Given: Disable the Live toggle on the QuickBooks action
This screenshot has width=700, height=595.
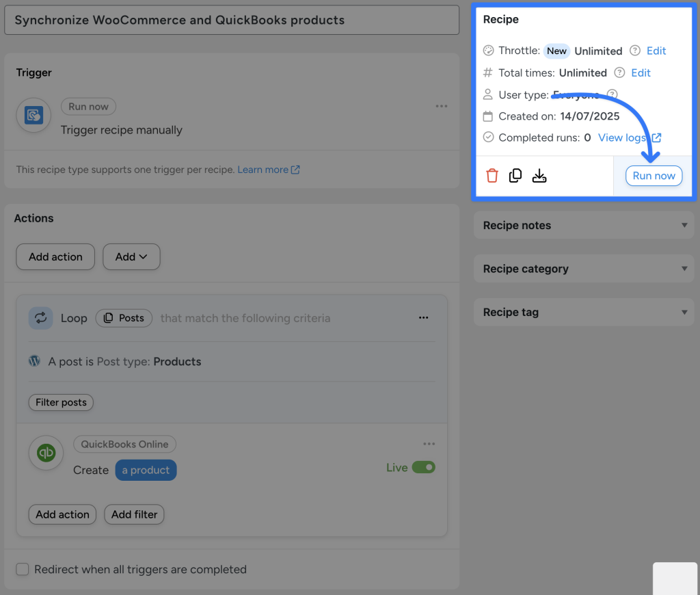Looking at the screenshot, I should pos(424,467).
